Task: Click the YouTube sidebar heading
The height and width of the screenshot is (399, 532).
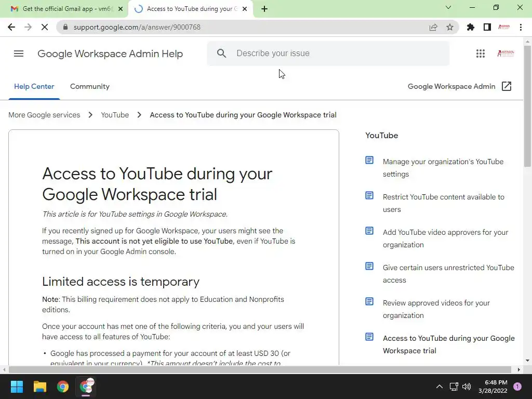Action: click(x=382, y=136)
